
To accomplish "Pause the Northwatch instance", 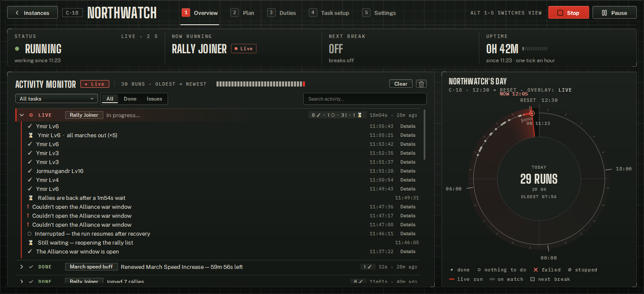I will pyautogui.click(x=614, y=13).
